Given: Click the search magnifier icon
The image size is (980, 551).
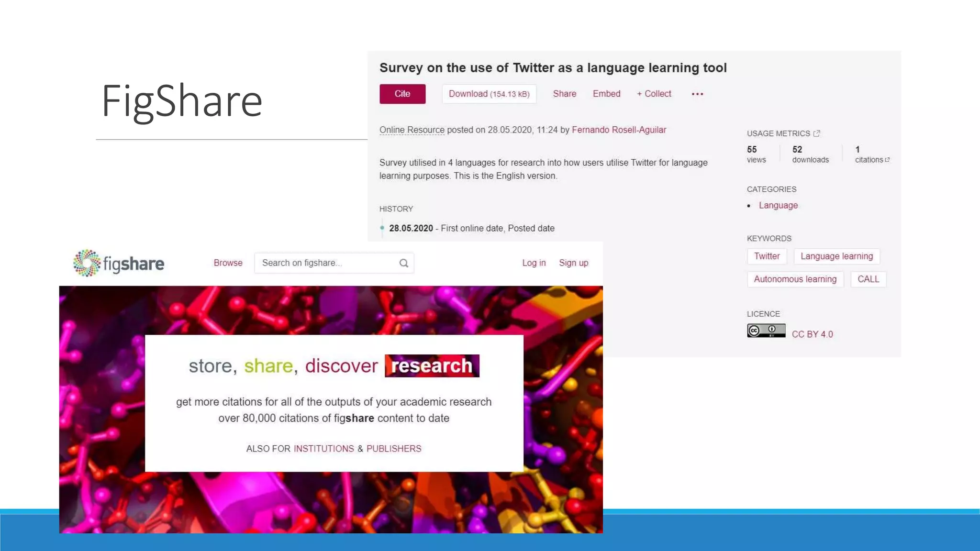Looking at the screenshot, I should coord(404,263).
